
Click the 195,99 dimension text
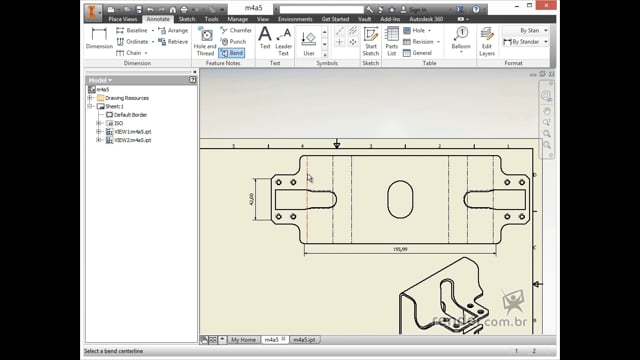pyautogui.click(x=400, y=249)
